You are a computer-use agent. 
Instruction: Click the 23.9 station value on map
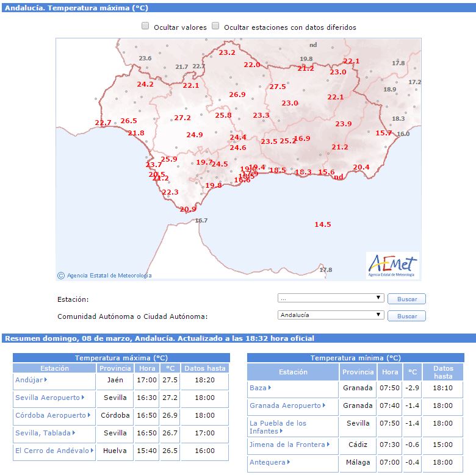(344, 124)
